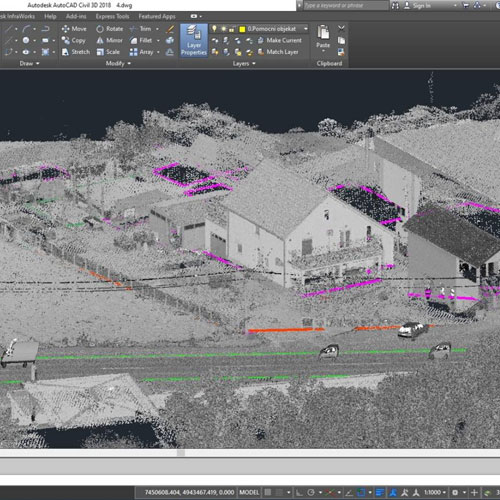Click the MODEL space button
The width and height of the screenshot is (500, 500).
[x=249, y=492]
